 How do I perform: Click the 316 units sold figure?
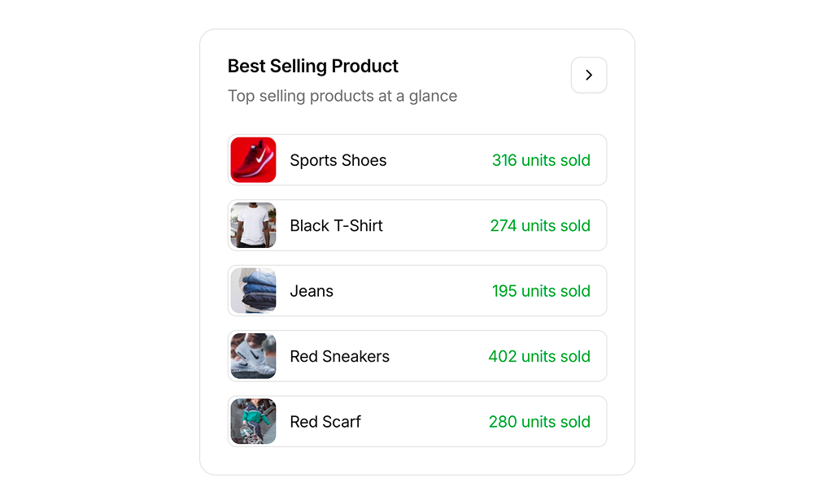[x=541, y=160]
